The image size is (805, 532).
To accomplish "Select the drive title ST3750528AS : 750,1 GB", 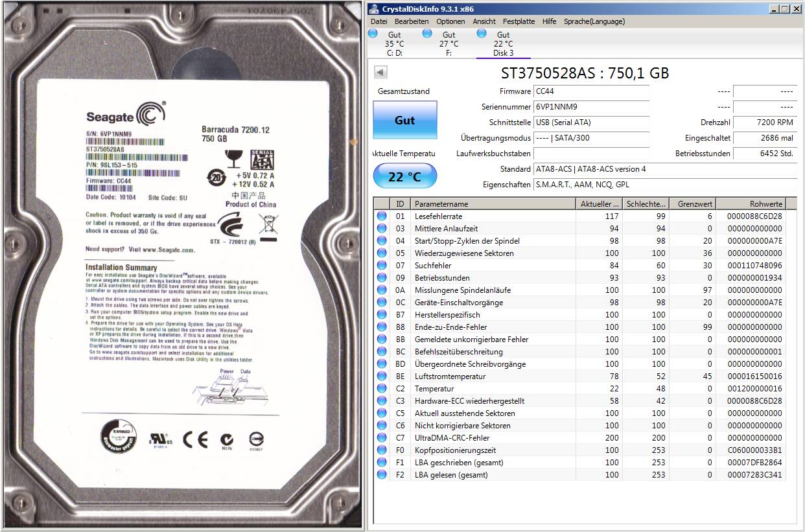I will 585,73.
